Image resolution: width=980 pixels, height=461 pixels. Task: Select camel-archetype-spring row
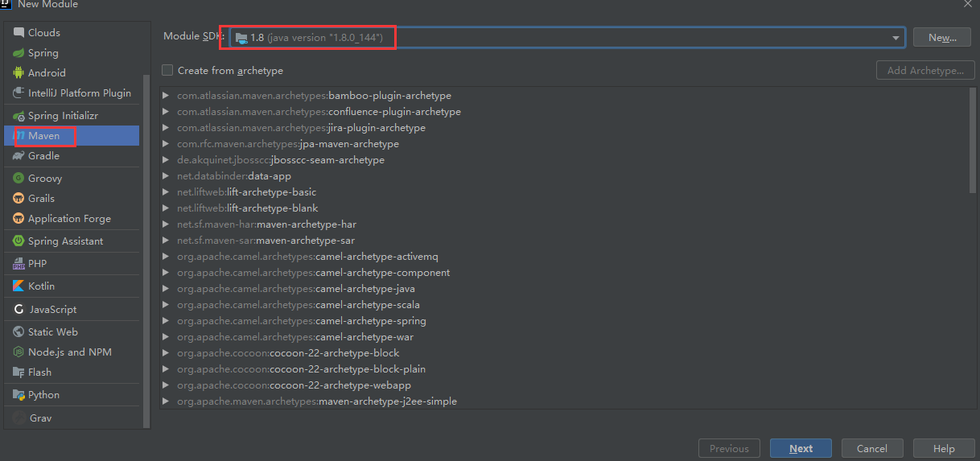pos(563,321)
